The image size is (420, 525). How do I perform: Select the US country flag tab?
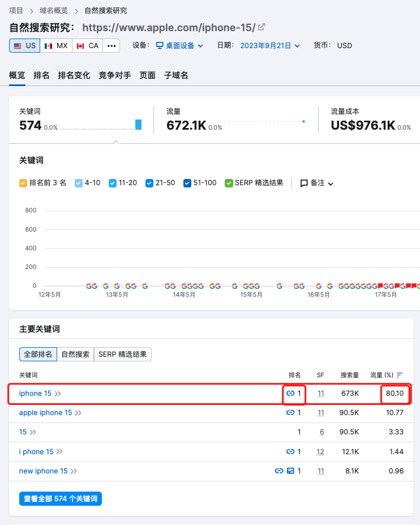pos(25,45)
